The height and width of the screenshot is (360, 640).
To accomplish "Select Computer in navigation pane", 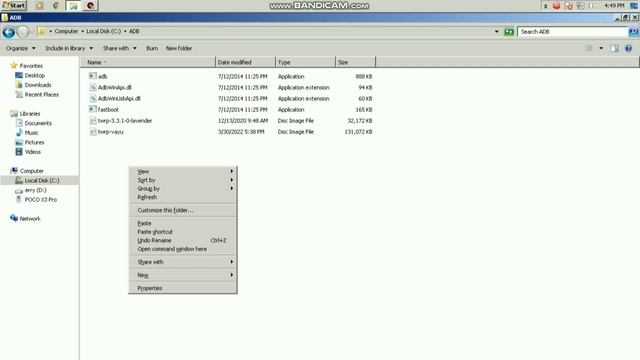I will [31, 171].
